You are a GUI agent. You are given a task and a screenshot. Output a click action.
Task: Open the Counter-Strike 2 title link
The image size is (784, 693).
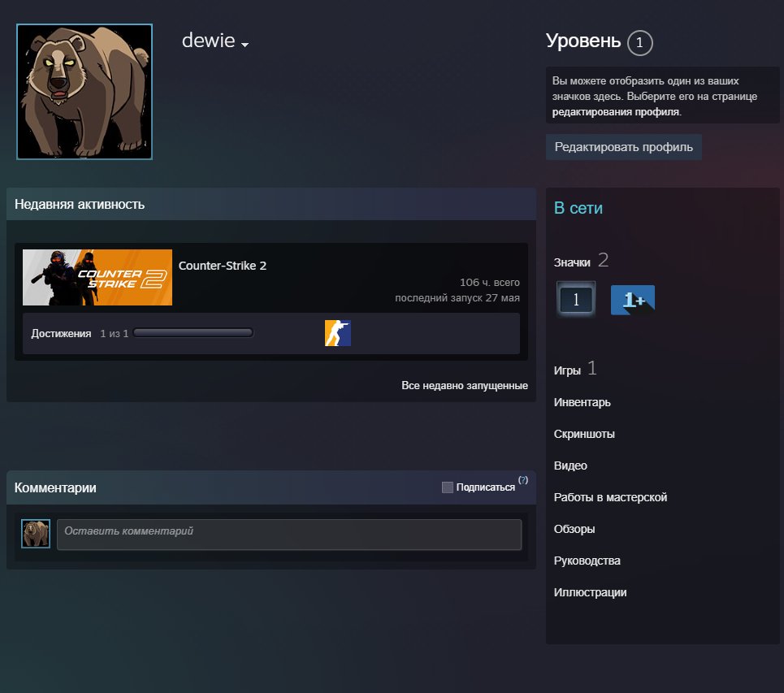[223, 266]
